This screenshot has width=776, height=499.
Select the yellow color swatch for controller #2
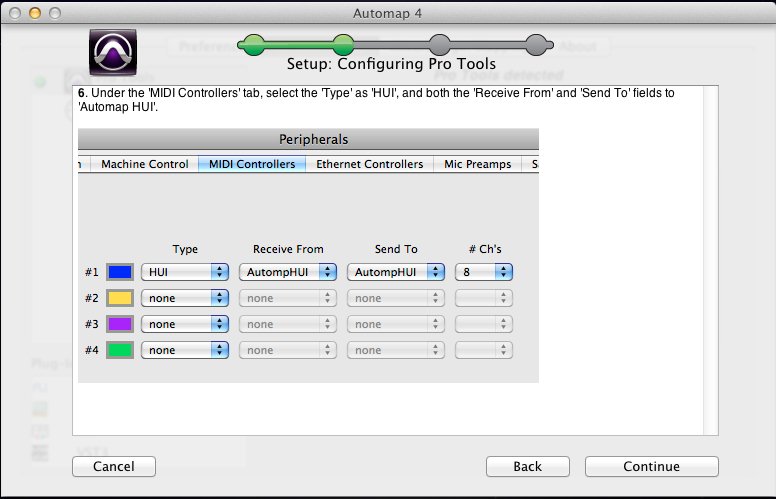(x=120, y=298)
